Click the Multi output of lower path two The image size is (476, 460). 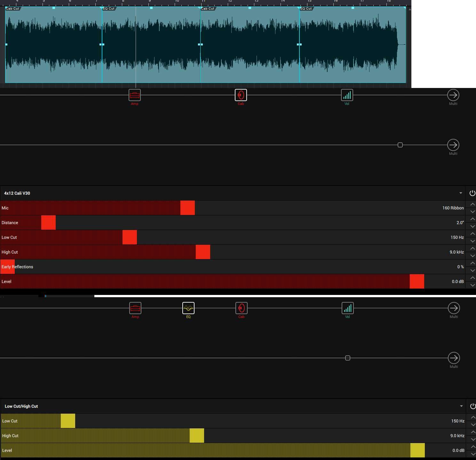(454, 358)
